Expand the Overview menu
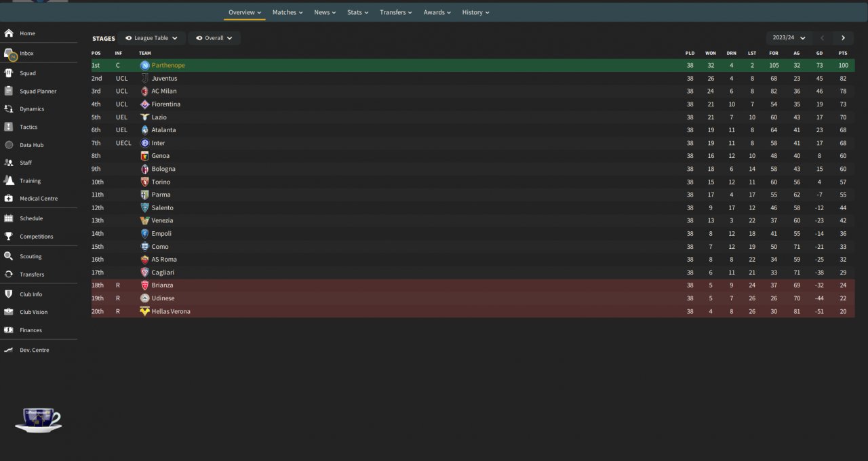The image size is (868, 461). [x=245, y=12]
